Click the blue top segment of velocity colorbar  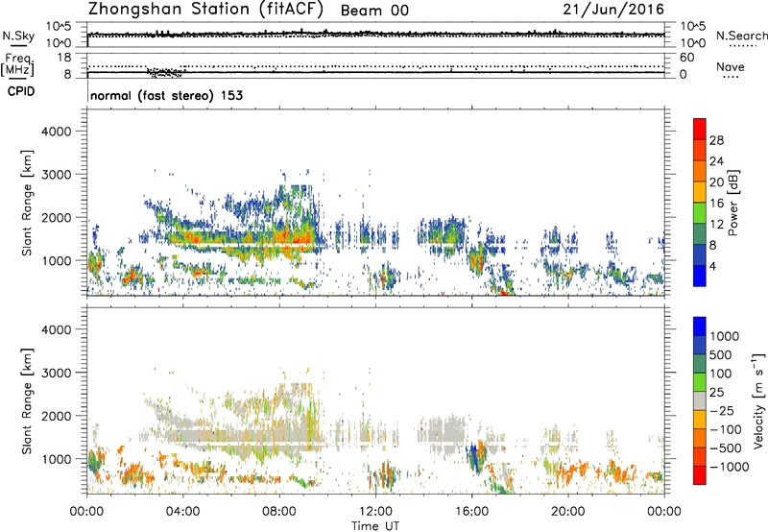click(700, 326)
